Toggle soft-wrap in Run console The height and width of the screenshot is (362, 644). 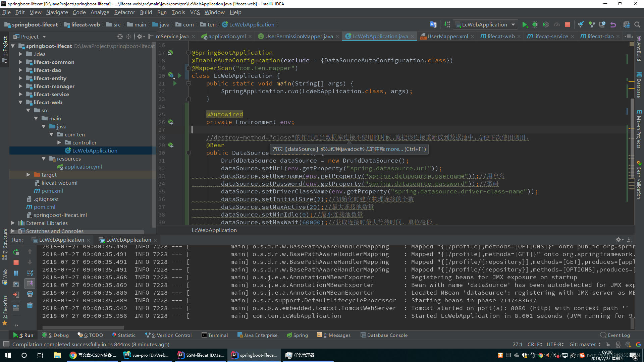click(x=30, y=273)
